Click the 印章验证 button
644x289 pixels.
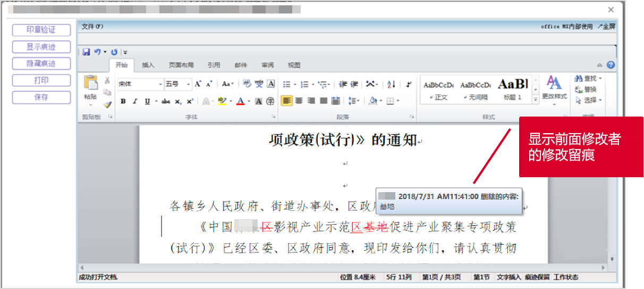[x=41, y=30]
